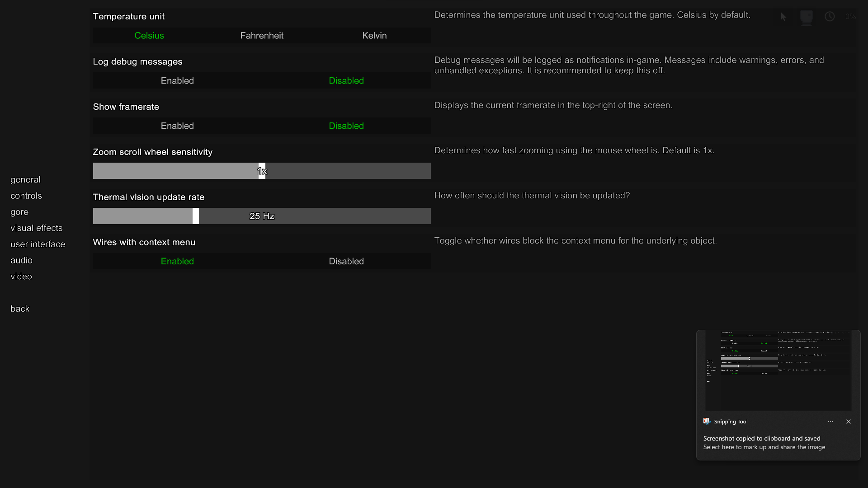Image resolution: width=868 pixels, height=488 pixels.
Task: Go to audio settings
Action: click(x=21, y=260)
